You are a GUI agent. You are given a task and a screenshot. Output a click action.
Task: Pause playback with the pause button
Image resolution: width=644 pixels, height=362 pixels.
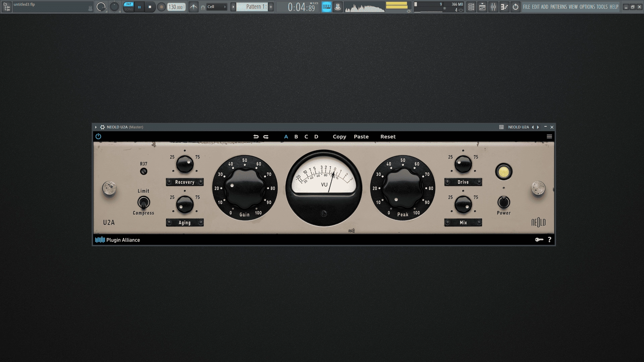(140, 7)
